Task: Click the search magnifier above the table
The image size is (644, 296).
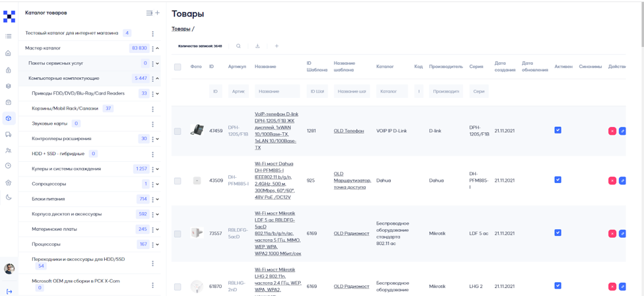Action: coord(238,46)
